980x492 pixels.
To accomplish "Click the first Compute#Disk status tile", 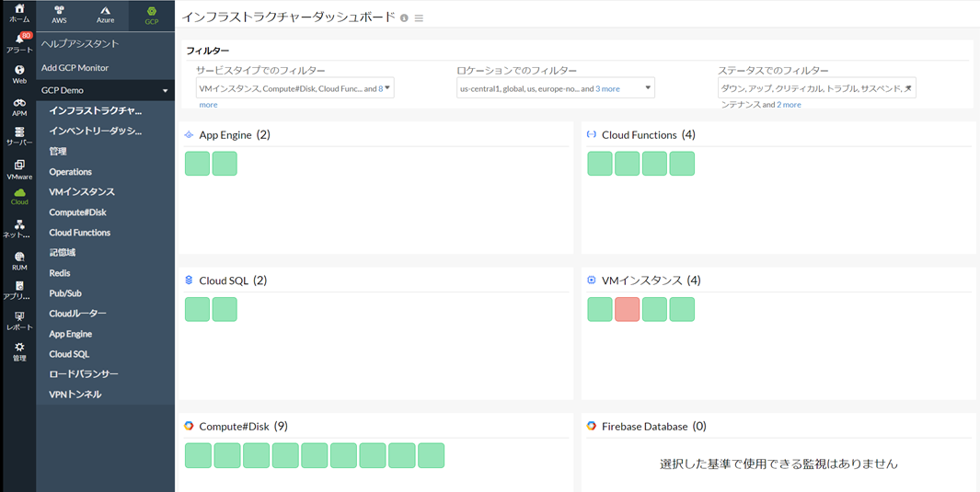I will tap(198, 456).
